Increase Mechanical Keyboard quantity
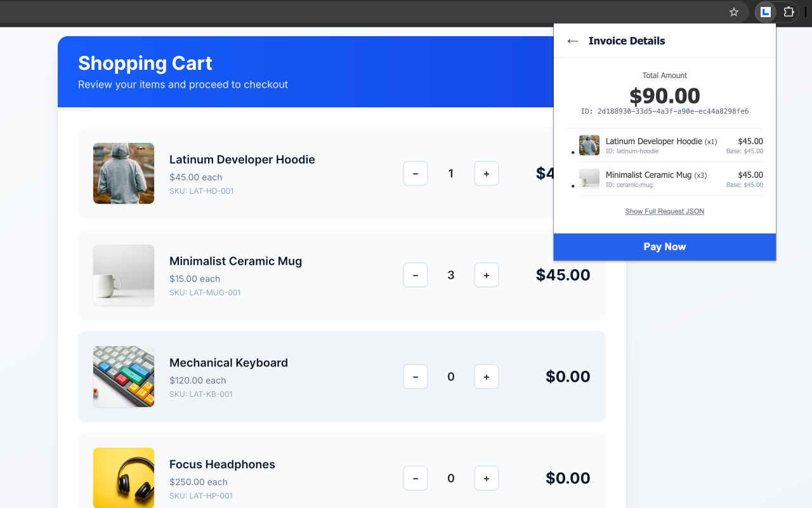812x508 pixels. pyautogui.click(x=487, y=376)
